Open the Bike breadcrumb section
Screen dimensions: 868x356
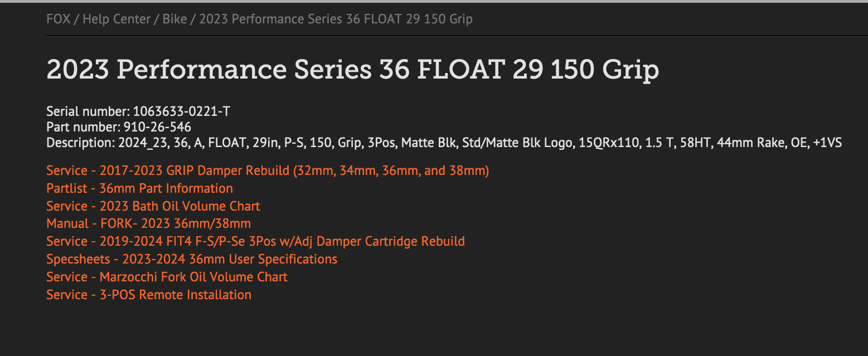point(174,19)
